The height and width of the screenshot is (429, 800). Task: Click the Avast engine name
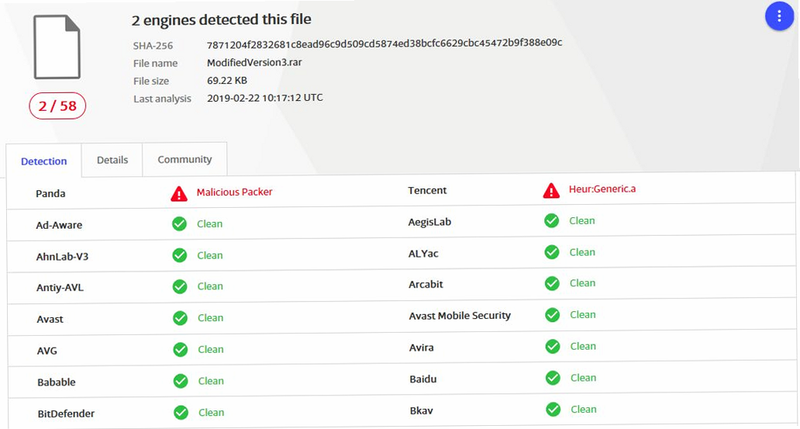tap(50, 319)
